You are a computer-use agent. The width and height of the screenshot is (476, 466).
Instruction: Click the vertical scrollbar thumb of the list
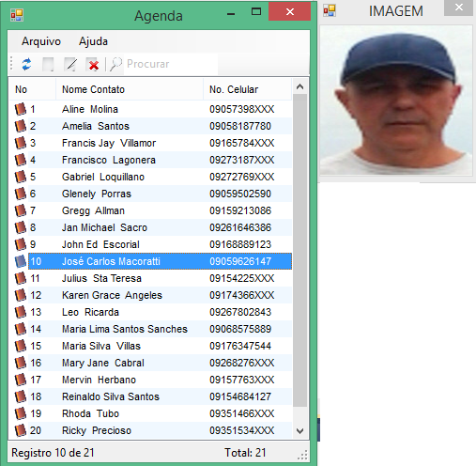point(299,250)
